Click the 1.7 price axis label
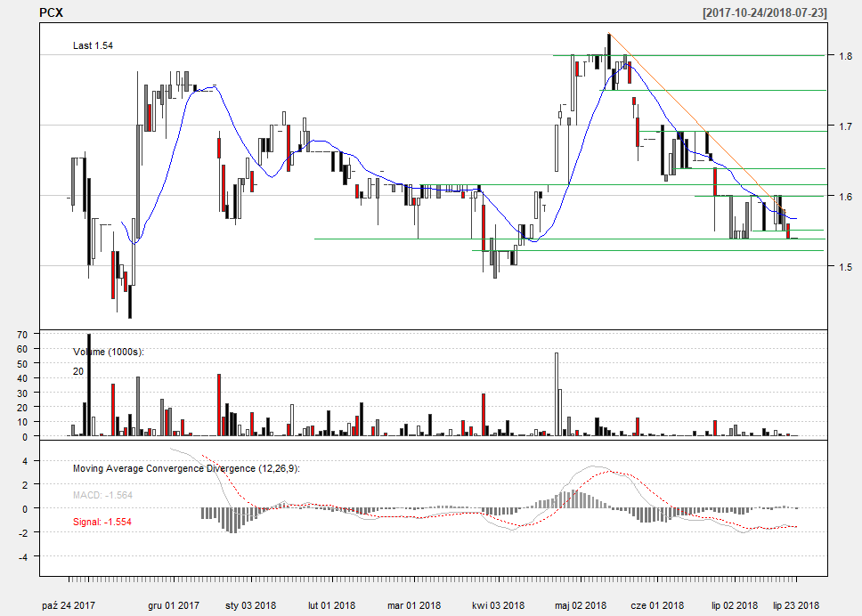This screenshot has height=616, width=862. (x=845, y=126)
